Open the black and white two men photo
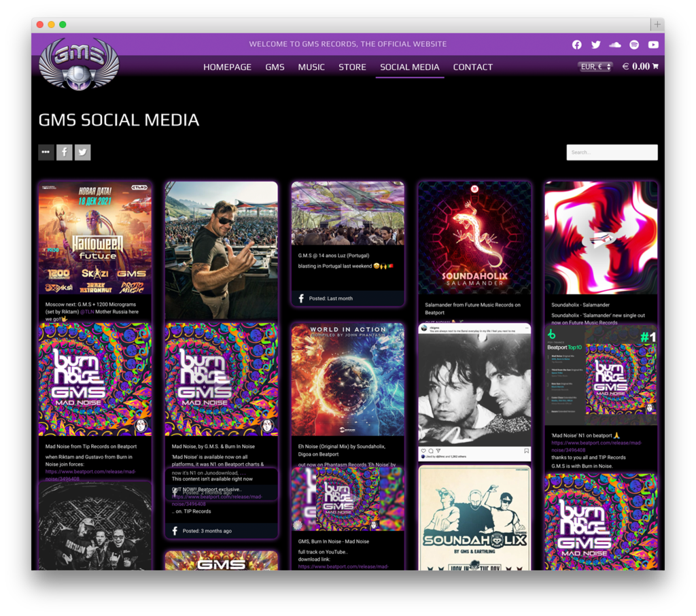Image resolution: width=696 pixels, height=616 pixels. tap(474, 392)
